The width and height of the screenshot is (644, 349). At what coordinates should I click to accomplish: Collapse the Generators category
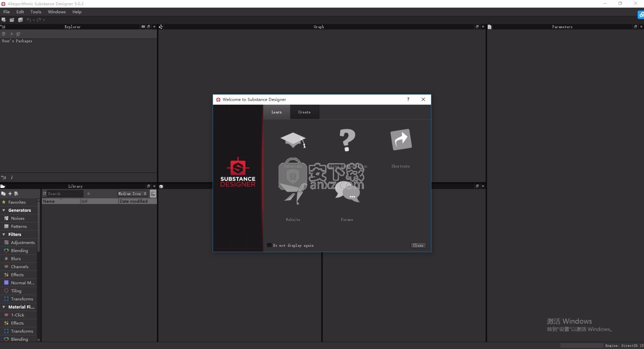pos(4,210)
